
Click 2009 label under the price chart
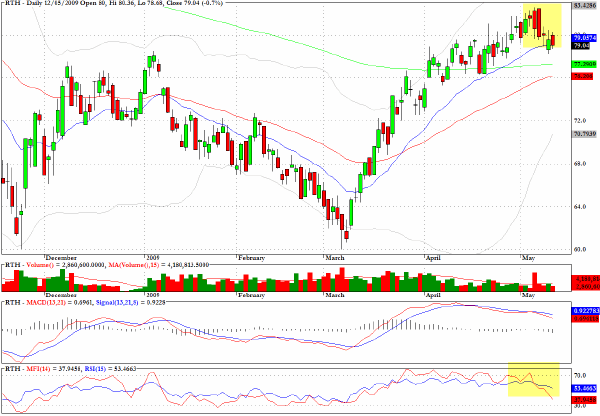(153, 258)
